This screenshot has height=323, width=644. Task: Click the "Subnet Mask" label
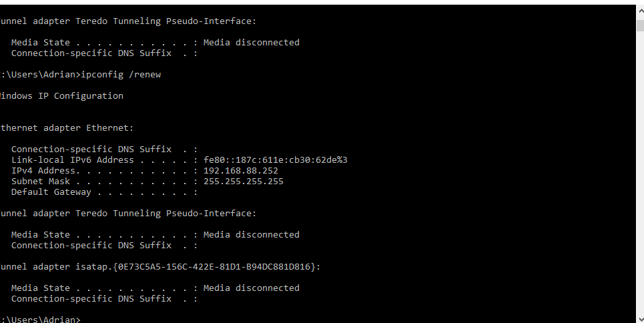click(x=40, y=182)
